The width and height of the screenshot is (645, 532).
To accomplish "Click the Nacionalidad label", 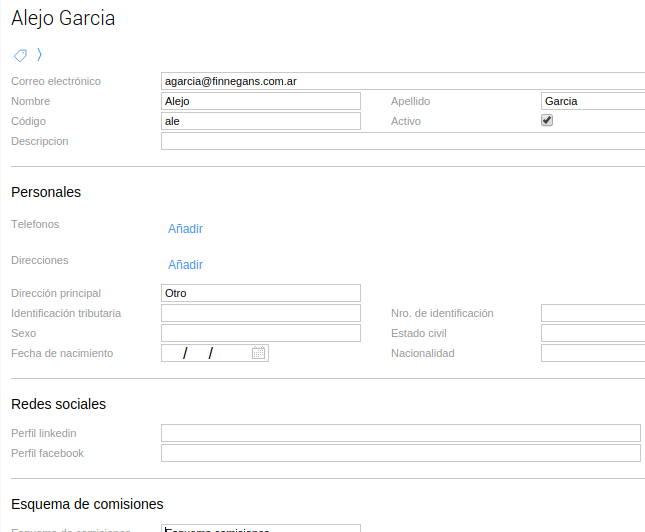I will click(x=422, y=353).
